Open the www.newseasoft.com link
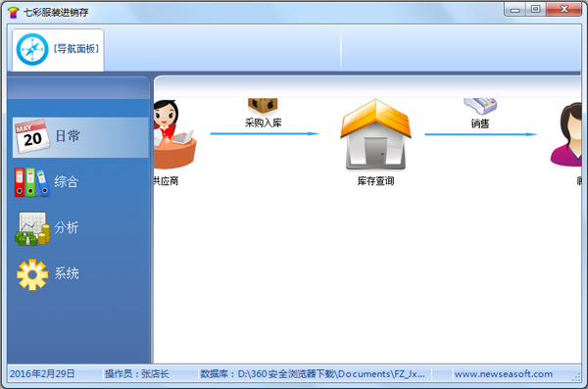588x389 pixels. coord(504,374)
